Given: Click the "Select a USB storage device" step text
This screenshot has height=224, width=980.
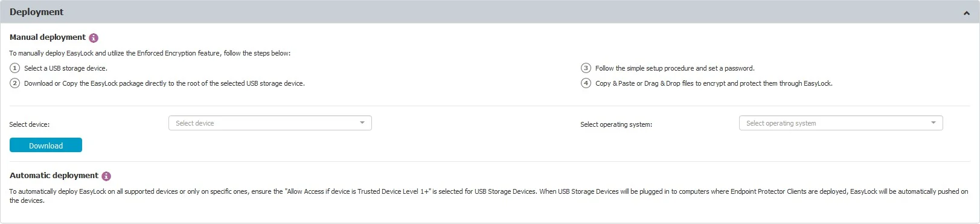Looking at the screenshot, I should pyautogui.click(x=66, y=68).
